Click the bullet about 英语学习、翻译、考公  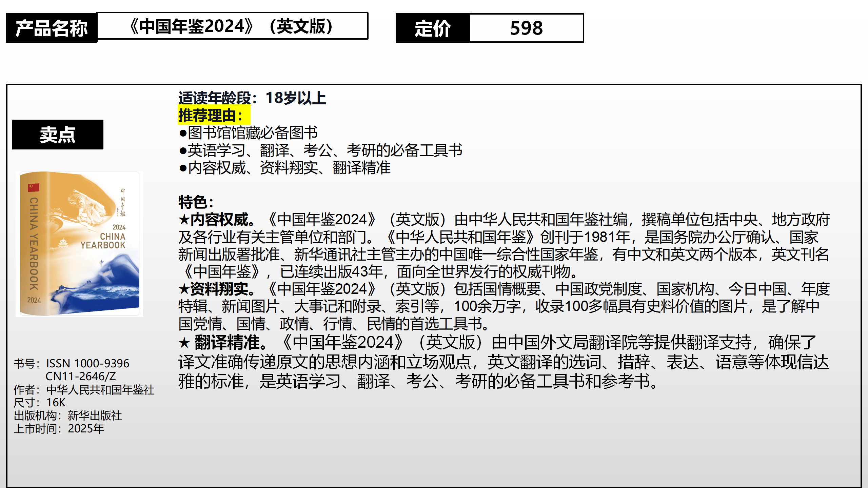321,150
